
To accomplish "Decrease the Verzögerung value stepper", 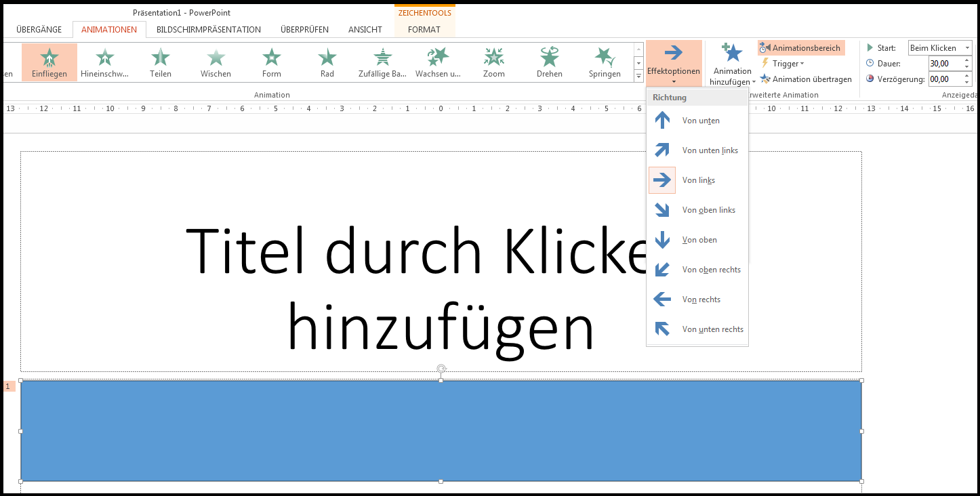I will tap(967, 83).
